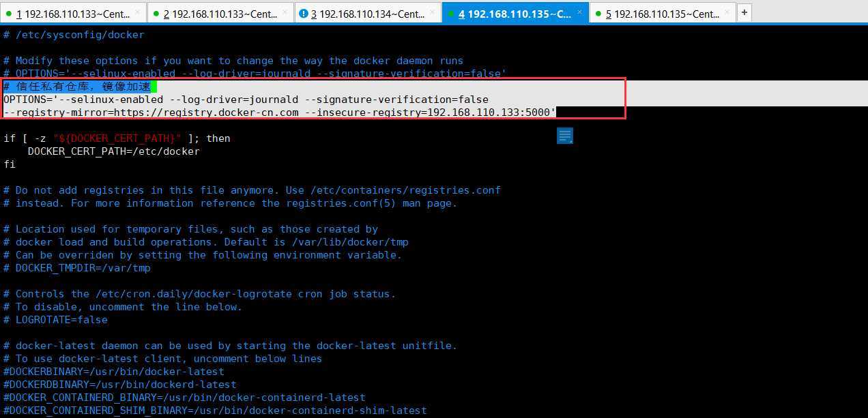The height and width of the screenshot is (418, 868).
Task: Click the blue notes icon floating in terminal
Action: click(x=565, y=136)
